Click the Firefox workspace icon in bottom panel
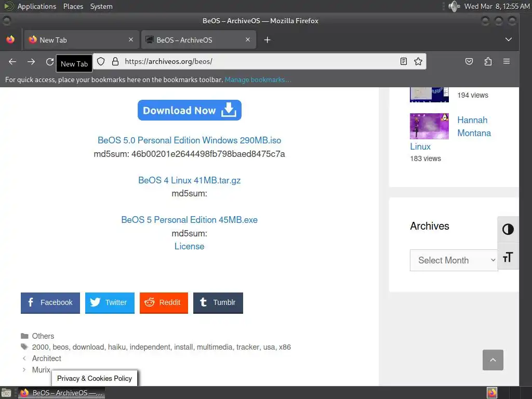532x399 pixels. (x=491, y=393)
